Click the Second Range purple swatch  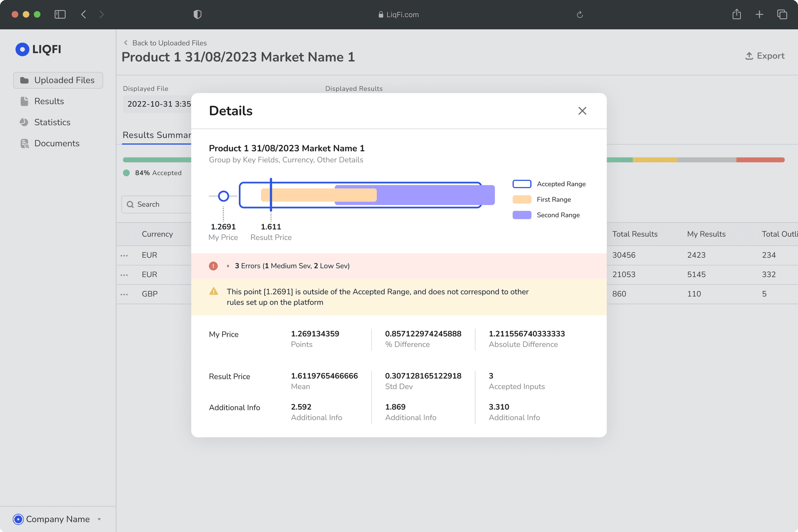pos(522,215)
